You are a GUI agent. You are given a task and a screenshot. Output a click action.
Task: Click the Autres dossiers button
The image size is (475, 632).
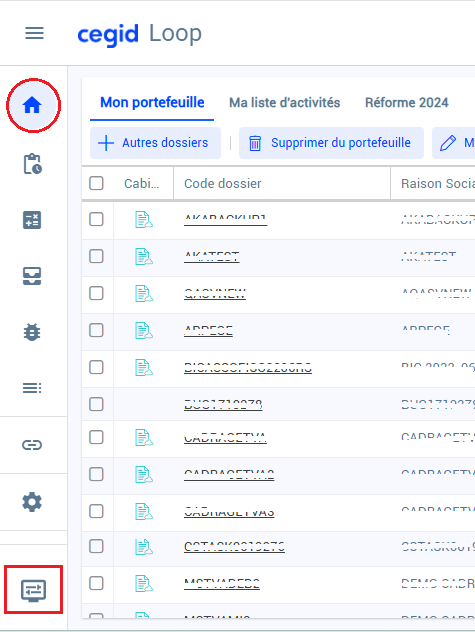coord(155,143)
